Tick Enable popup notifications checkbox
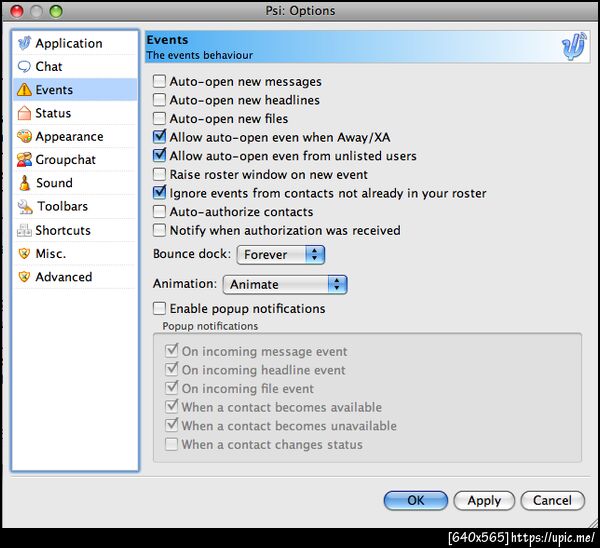 pyautogui.click(x=159, y=308)
